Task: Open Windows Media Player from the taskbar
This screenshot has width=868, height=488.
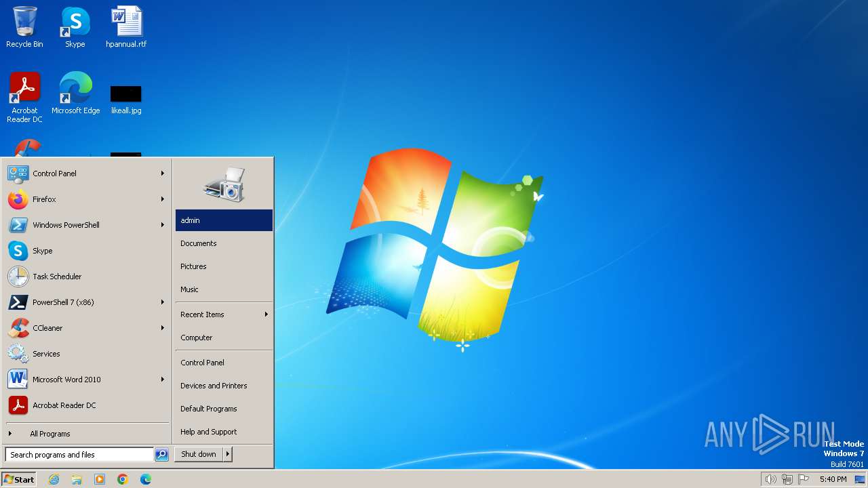Action: click(x=100, y=479)
